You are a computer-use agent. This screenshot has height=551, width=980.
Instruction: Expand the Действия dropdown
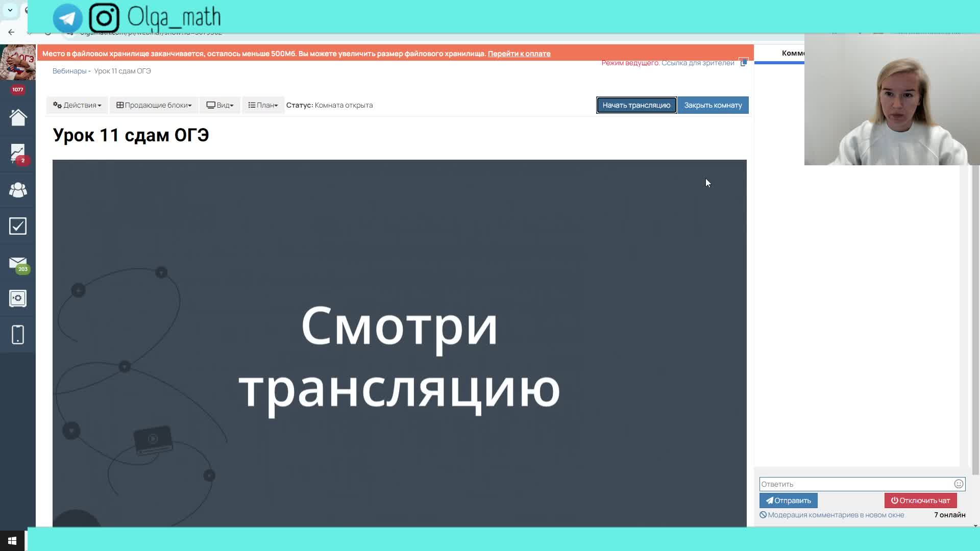coord(77,105)
